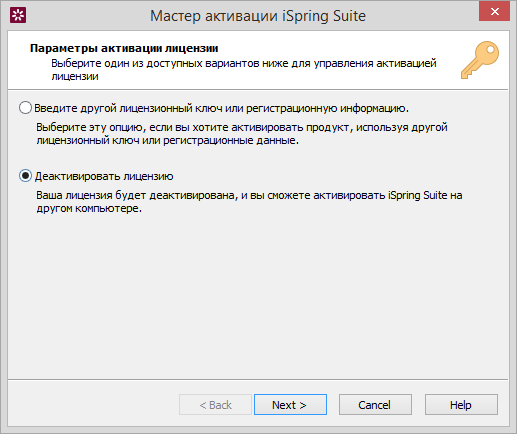Click description text under the deactivate option

pyautogui.click(x=249, y=202)
